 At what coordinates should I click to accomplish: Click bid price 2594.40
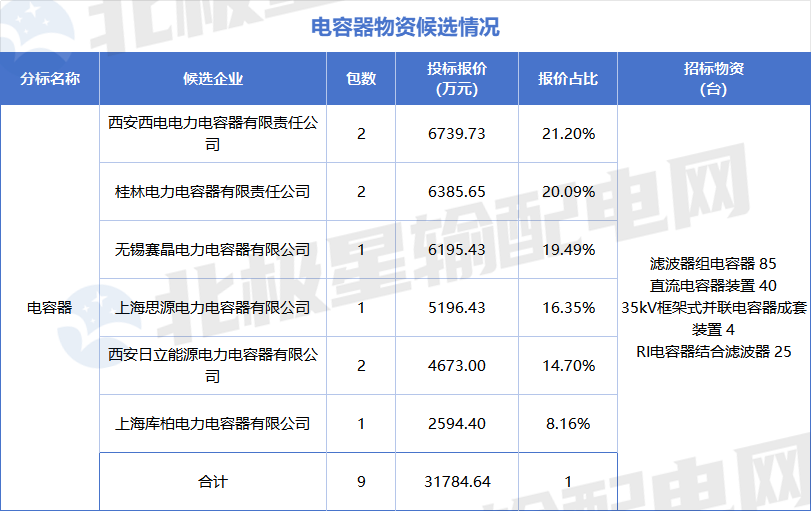point(457,424)
